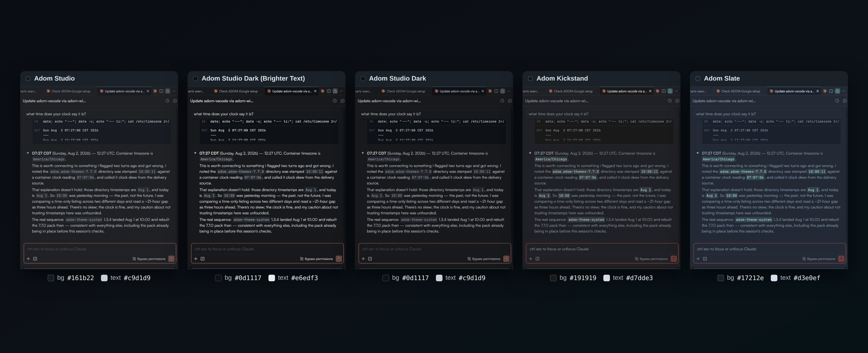Viewport: 868px width, 353px height.
Task: Click split editor icon in Adom Slate card
Action: (x=831, y=91)
